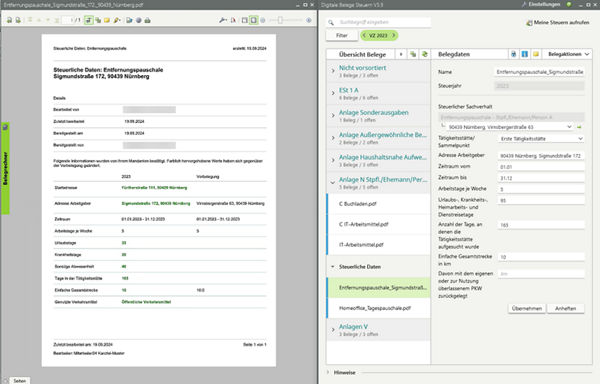Click the second printer icon in PDF viewer toolbar

point(18,20)
